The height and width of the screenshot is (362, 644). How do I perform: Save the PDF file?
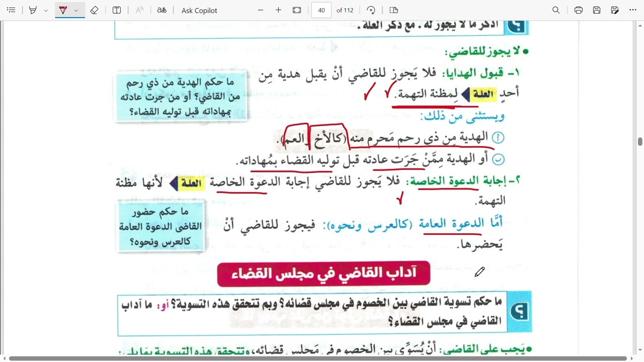tap(597, 10)
